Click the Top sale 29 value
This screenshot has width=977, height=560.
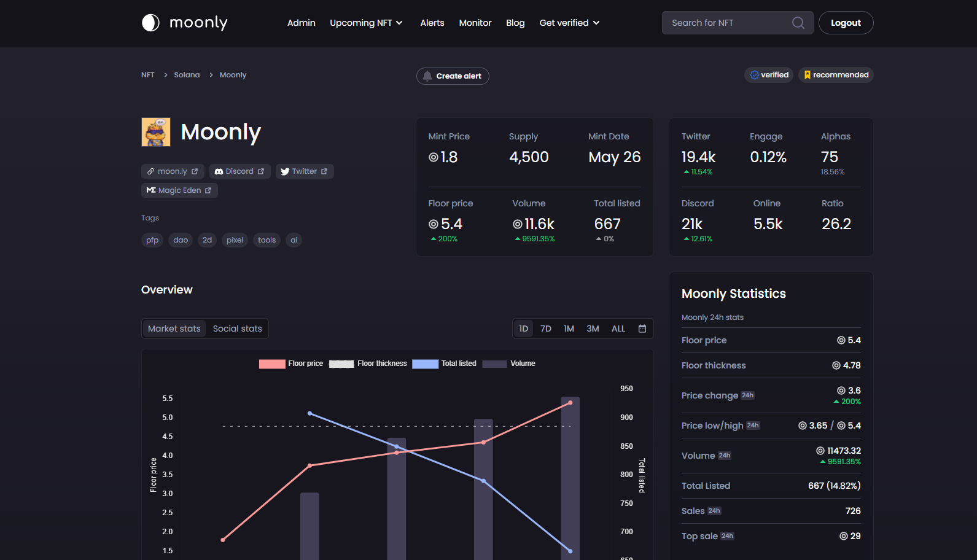pyautogui.click(x=850, y=536)
